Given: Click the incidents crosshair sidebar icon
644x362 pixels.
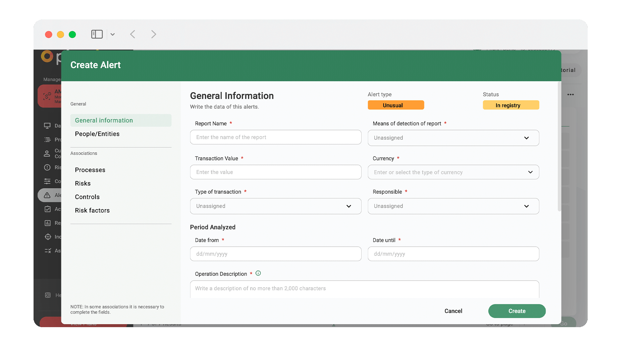Looking at the screenshot, I should (x=48, y=237).
